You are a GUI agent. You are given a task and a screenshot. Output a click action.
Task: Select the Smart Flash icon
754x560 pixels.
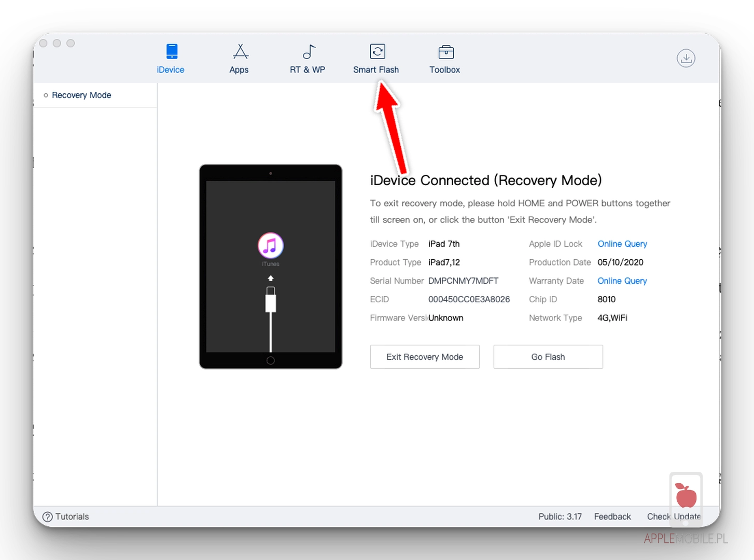pyautogui.click(x=377, y=52)
